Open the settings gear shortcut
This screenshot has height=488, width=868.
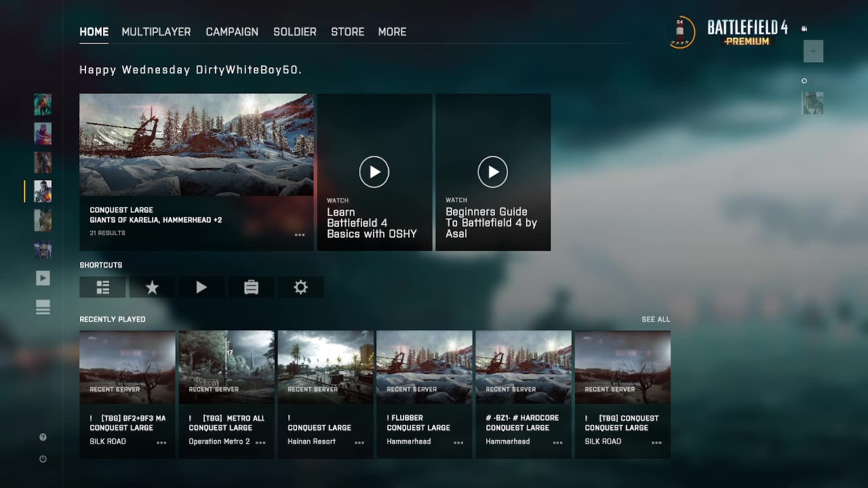pos(300,287)
